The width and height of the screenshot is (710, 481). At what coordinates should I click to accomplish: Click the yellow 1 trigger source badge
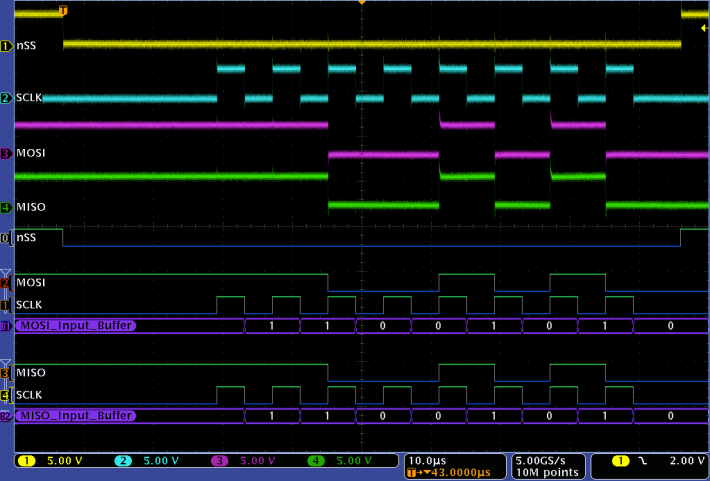(620, 461)
